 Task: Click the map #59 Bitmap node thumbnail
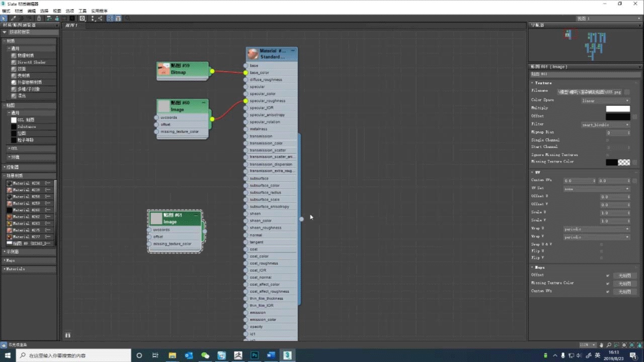pos(163,69)
